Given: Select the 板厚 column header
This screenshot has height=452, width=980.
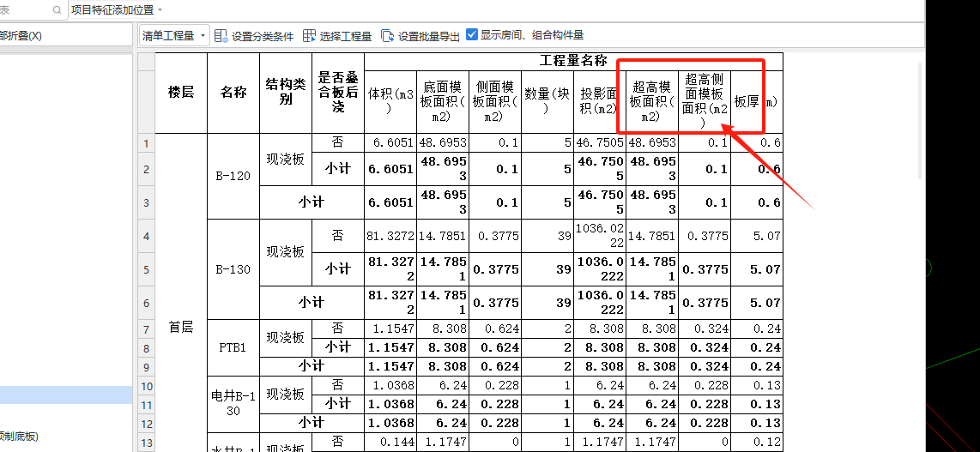Looking at the screenshot, I should 756,102.
